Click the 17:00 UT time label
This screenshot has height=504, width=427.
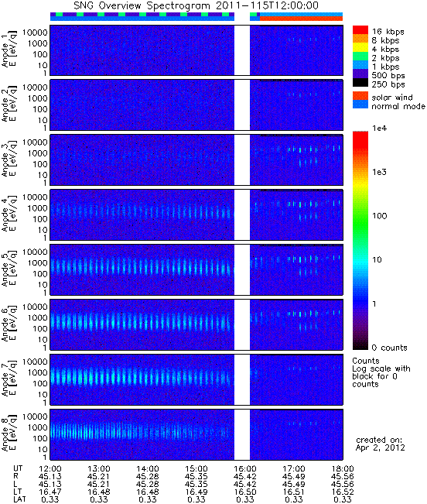click(294, 468)
